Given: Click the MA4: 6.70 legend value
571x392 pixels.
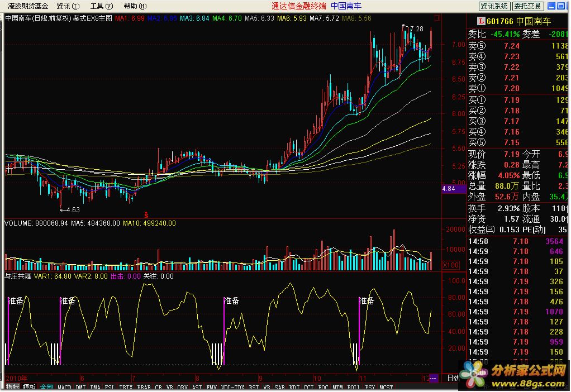Looking at the screenshot, I should pos(227,18).
